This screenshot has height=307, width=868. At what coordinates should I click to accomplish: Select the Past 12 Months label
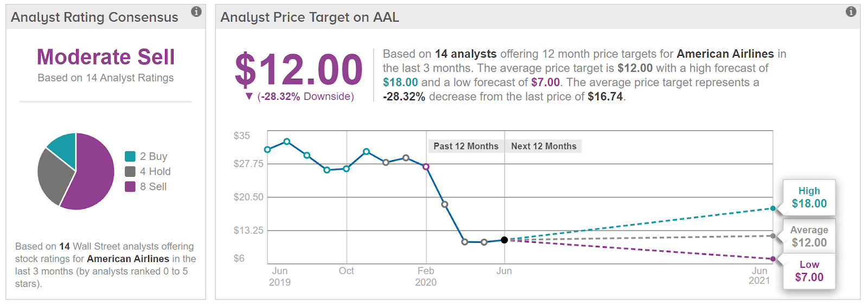tap(465, 146)
